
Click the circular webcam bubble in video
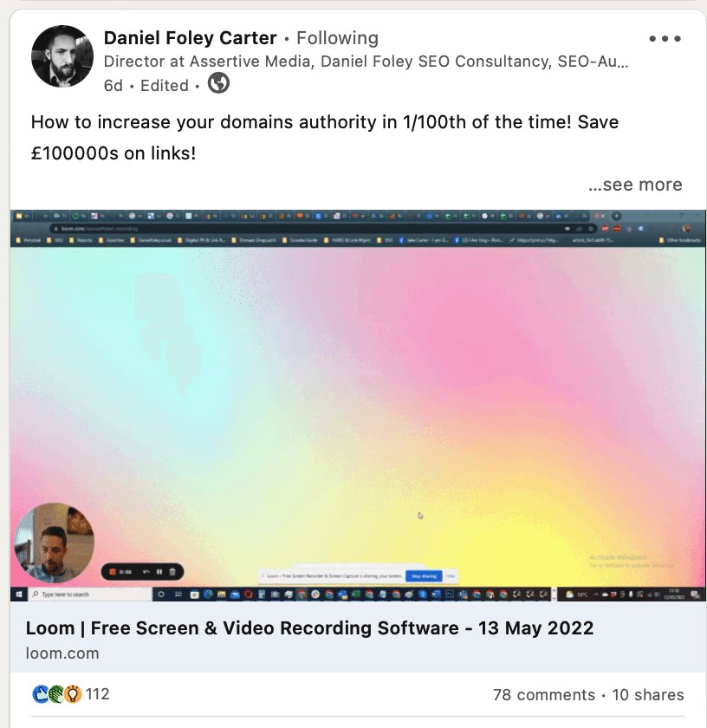coord(55,543)
